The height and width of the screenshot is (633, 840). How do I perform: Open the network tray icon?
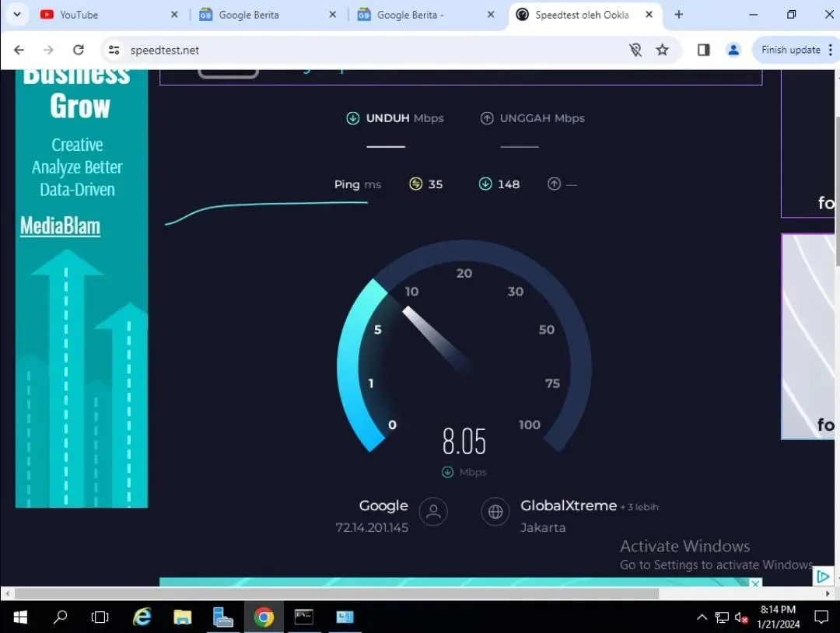click(x=722, y=617)
